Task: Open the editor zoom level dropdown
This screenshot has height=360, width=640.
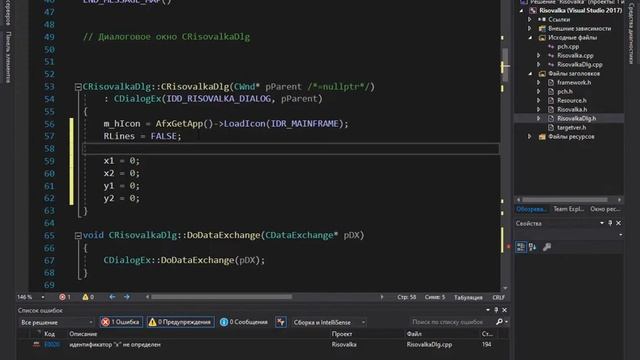Action: 42,297
